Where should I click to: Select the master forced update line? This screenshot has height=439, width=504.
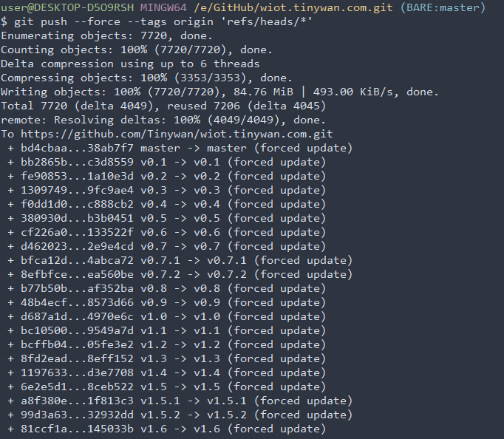click(x=180, y=148)
